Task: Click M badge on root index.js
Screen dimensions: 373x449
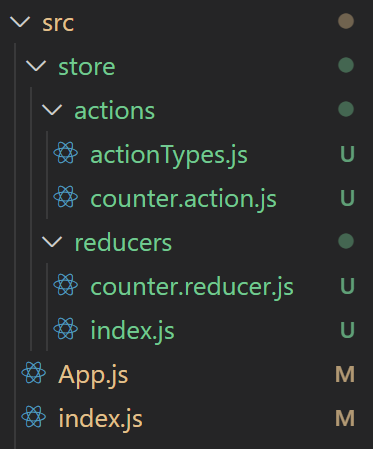Action: click(x=345, y=418)
